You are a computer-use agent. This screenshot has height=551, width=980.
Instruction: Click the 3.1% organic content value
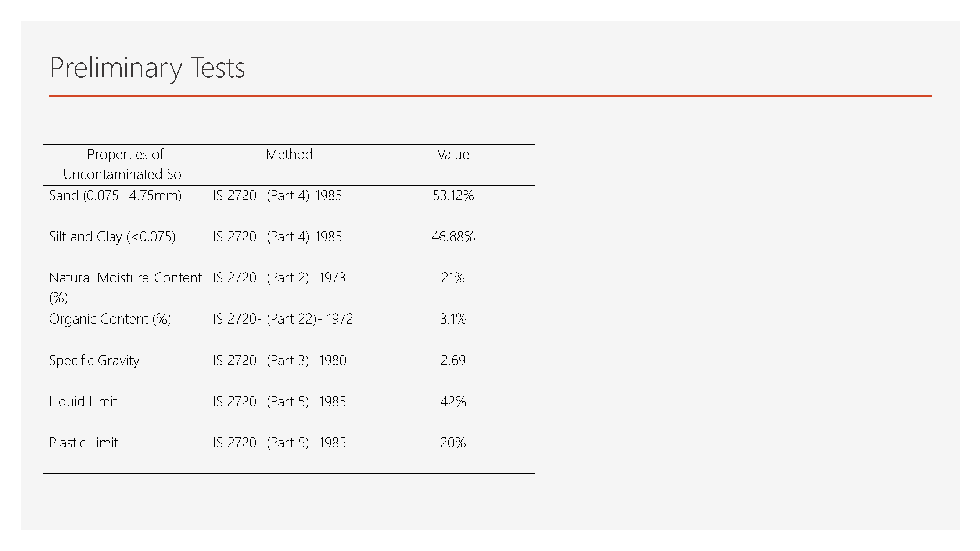pos(453,319)
